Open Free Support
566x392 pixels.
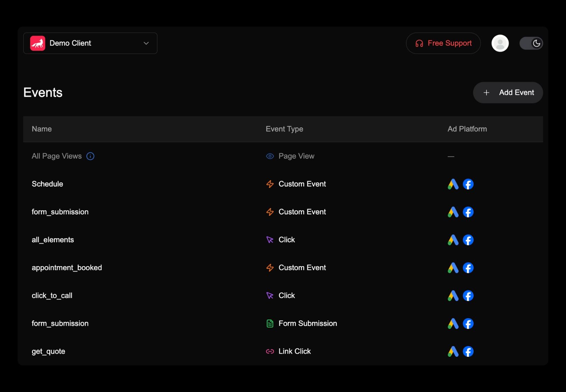coord(443,43)
